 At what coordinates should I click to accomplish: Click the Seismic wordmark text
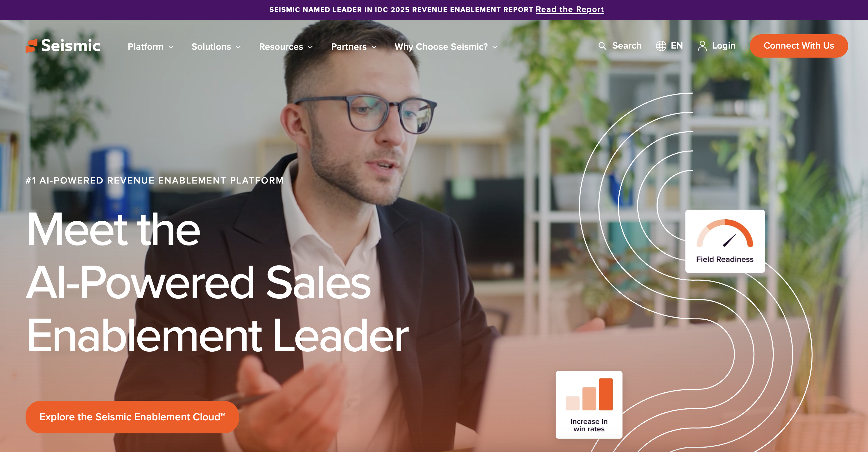71,46
